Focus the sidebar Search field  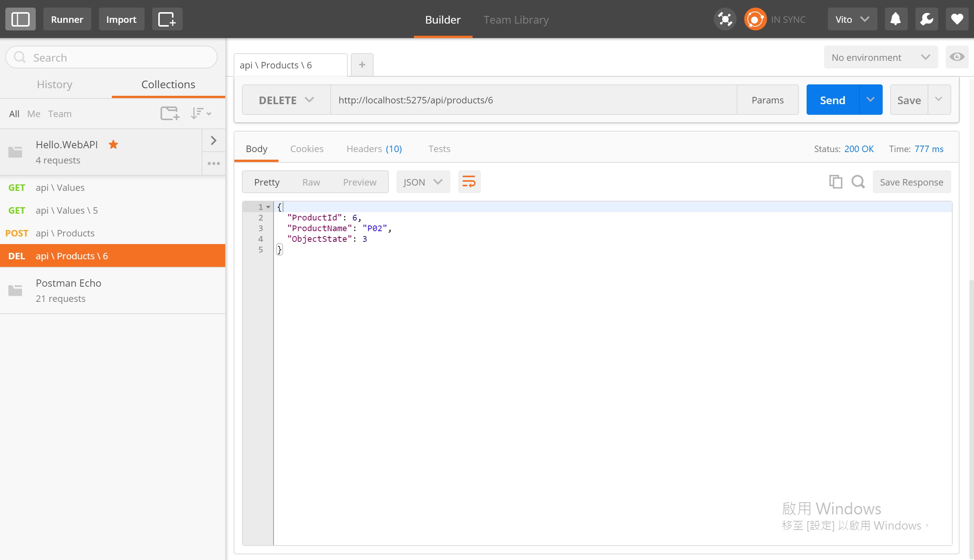(111, 57)
